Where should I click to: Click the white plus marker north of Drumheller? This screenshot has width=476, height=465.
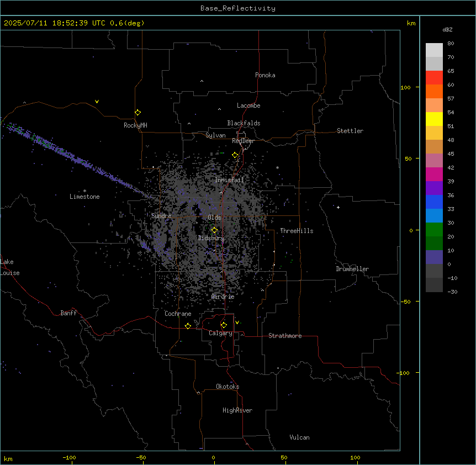coord(338,207)
